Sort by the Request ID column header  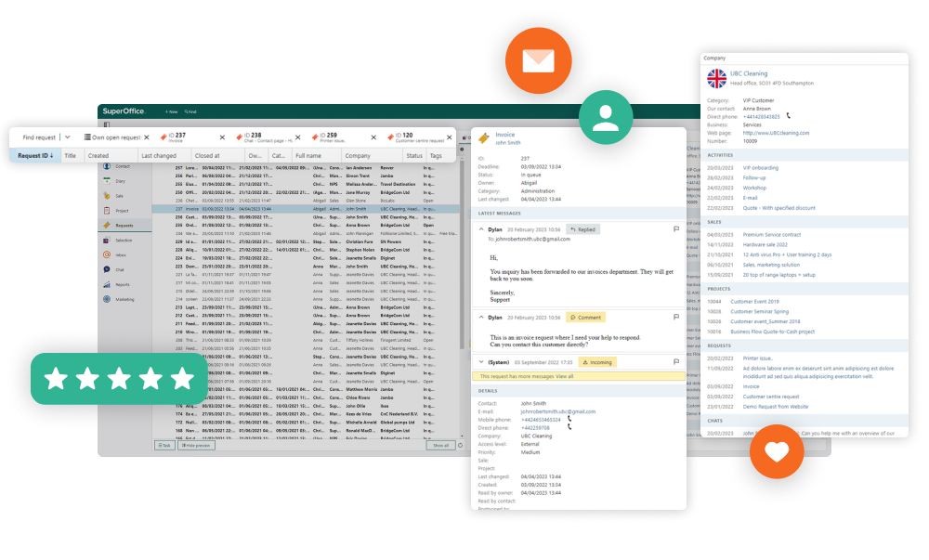35,155
